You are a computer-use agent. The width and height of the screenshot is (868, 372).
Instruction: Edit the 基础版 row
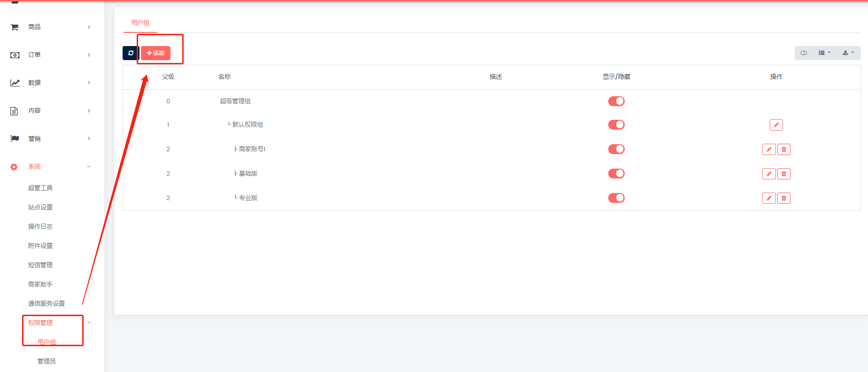click(769, 174)
